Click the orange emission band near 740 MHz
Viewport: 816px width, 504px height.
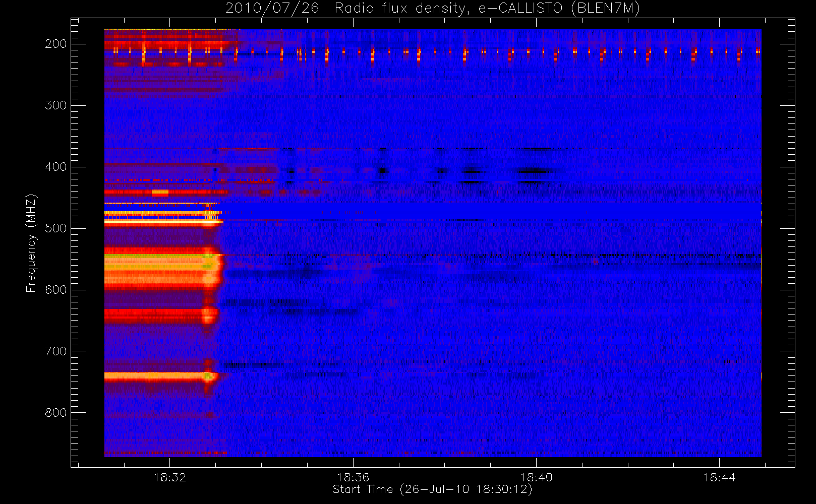coord(161,376)
